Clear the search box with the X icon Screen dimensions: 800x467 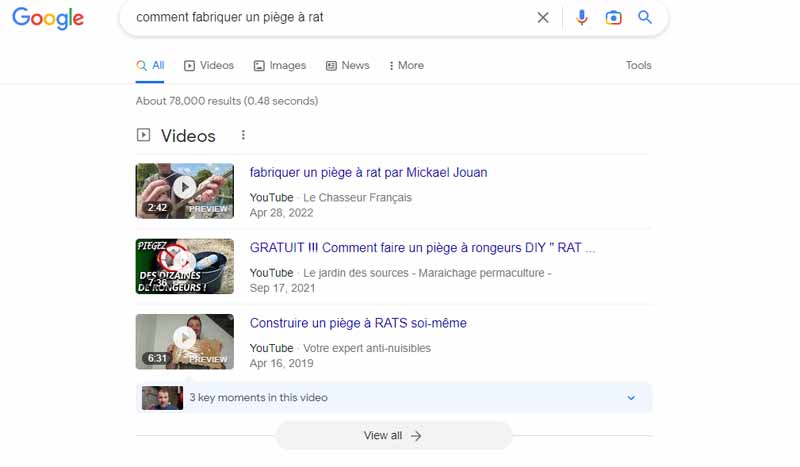[543, 18]
